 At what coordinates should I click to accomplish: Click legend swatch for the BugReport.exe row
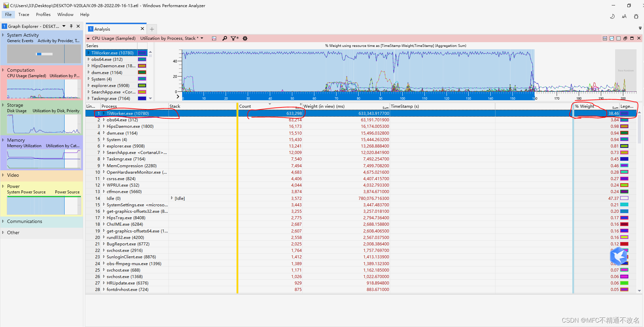coord(624,244)
